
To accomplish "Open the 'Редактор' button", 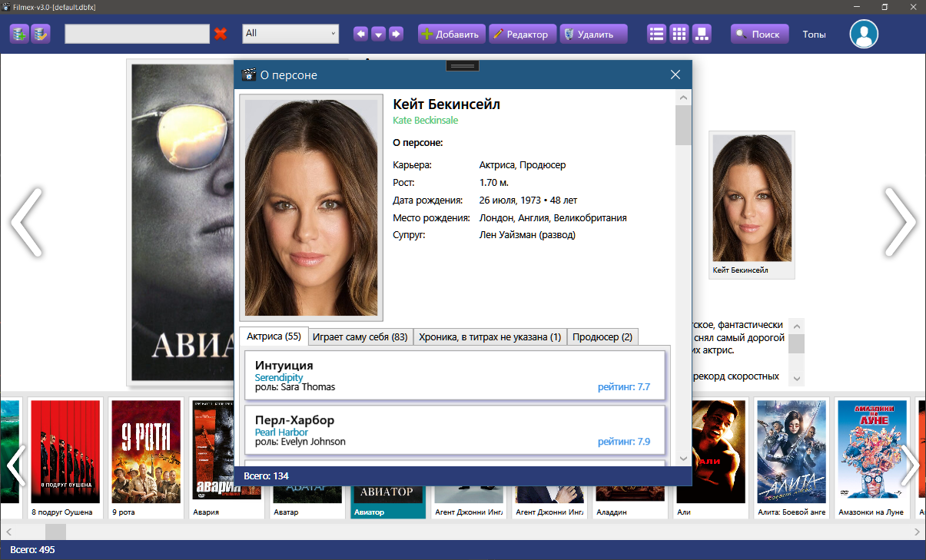I will click(522, 34).
